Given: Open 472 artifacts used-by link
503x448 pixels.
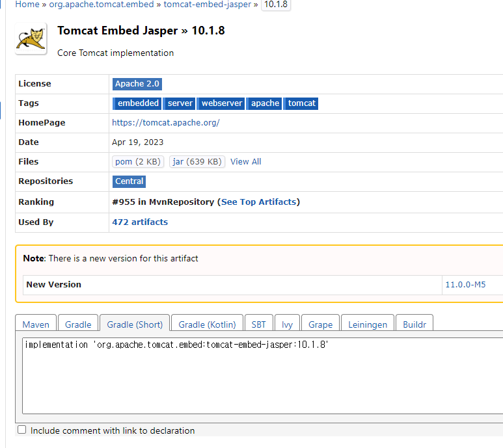Looking at the screenshot, I should click(140, 222).
